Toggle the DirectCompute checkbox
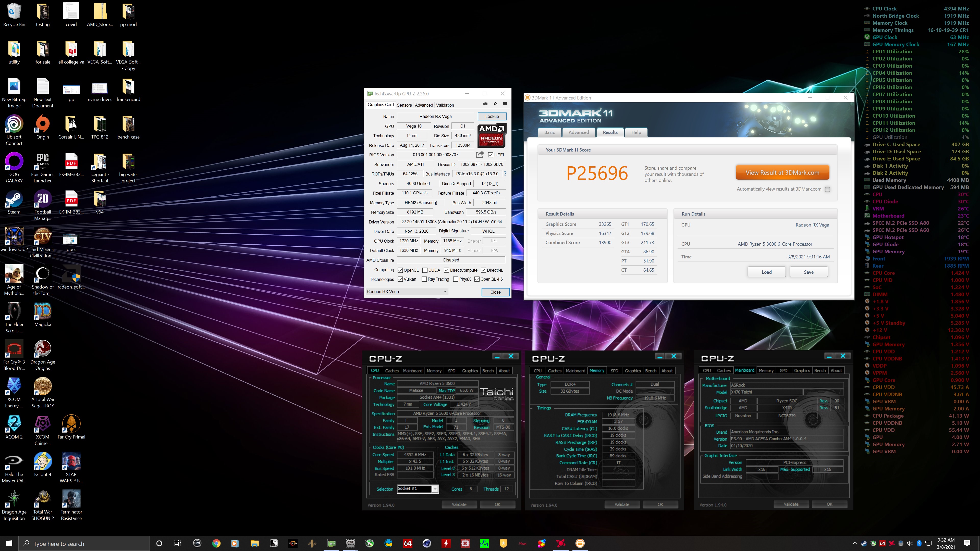The width and height of the screenshot is (980, 551). coord(447,270)
